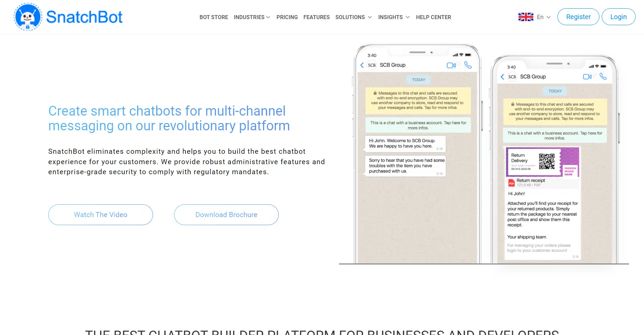Open the Pricing menu item
Viewport: 644px width, 335px height.
tap(287, 17)
